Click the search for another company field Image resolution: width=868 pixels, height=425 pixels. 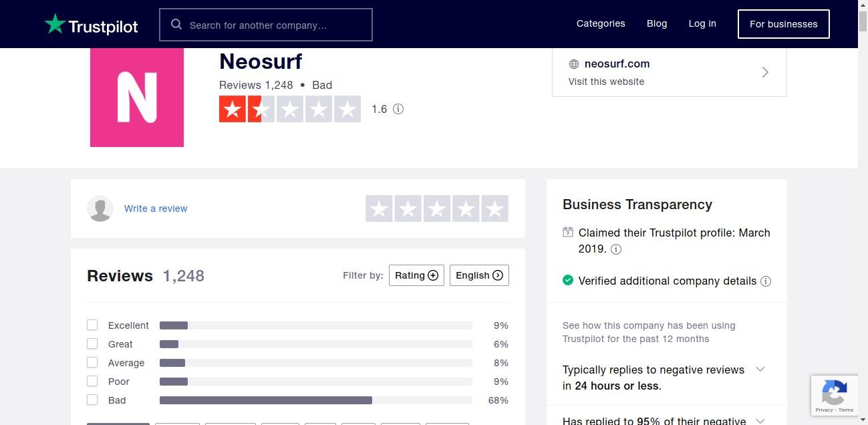pyautogui.click(x=266, y=25)
